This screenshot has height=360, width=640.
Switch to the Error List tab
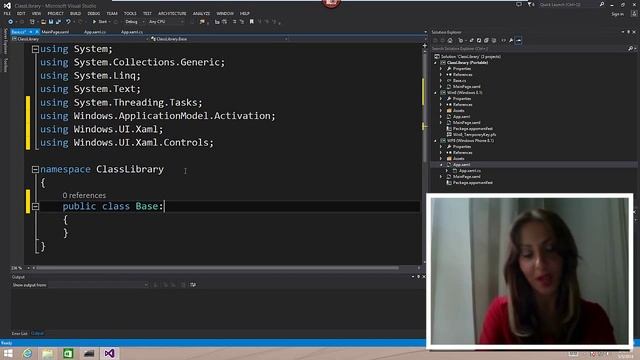[20, 333]
